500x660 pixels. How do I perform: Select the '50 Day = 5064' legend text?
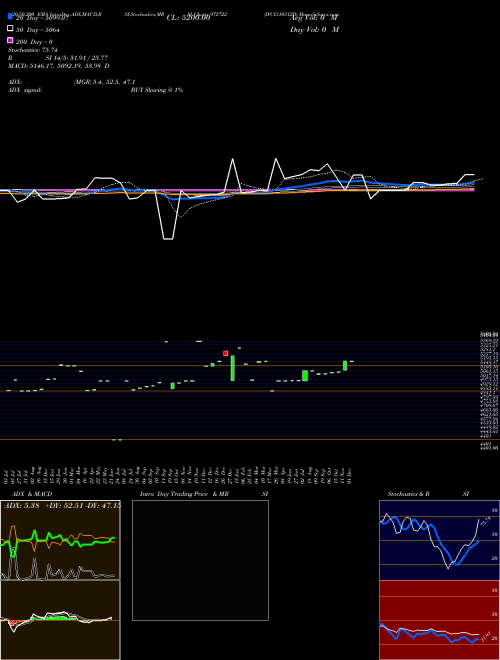pyautogui.click(x=38, y=30)
